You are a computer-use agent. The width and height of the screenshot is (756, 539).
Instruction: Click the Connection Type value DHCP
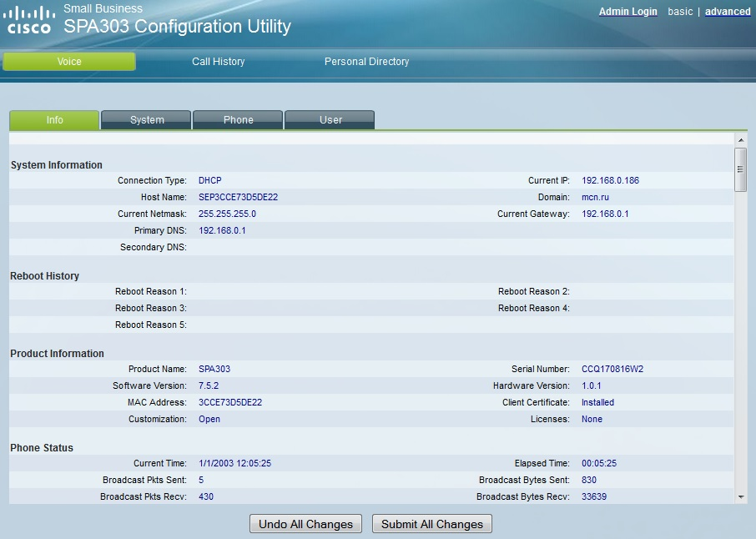(x=210, y=180)
